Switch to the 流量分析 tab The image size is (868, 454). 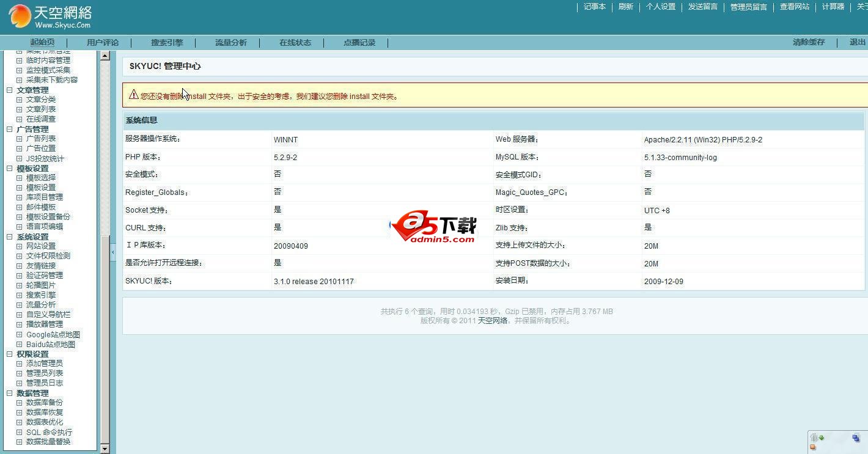230,43
